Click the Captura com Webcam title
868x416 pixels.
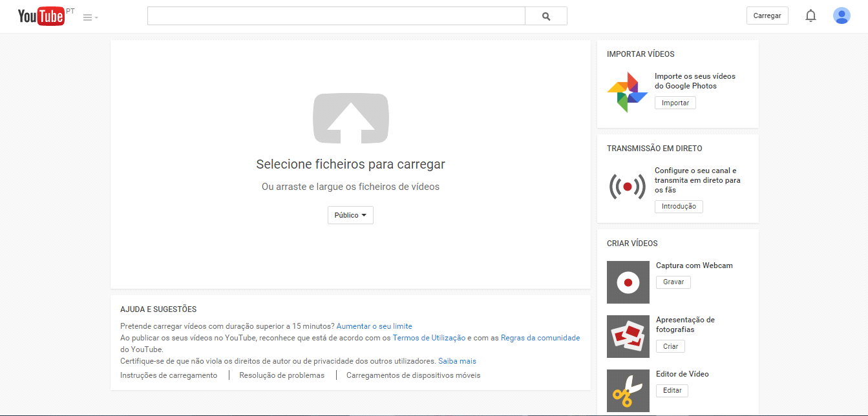coord(694,265)
